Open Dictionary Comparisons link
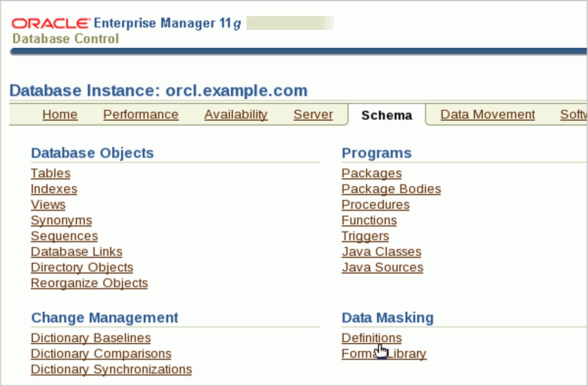The width and height of the screenshot is (588, 386). pyautogui.click(x=101, y=354)
